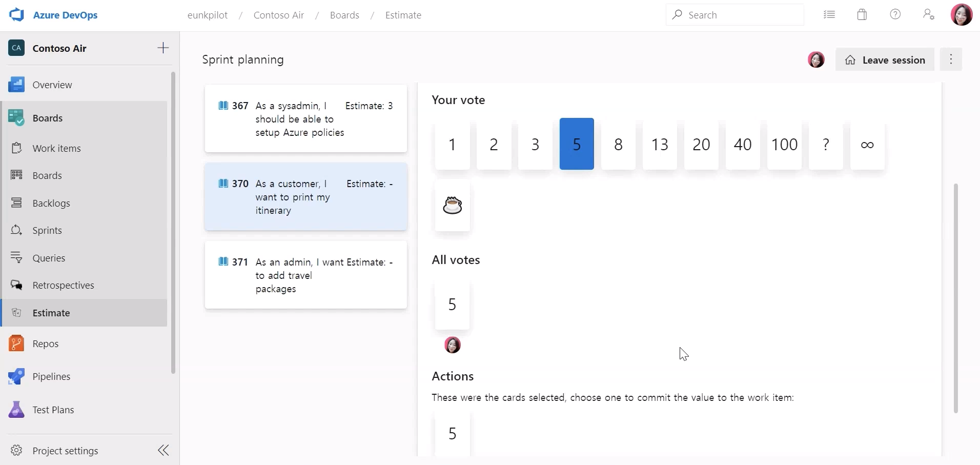
Task: Click book icon on item 371
Action: (x=223, y=261)
